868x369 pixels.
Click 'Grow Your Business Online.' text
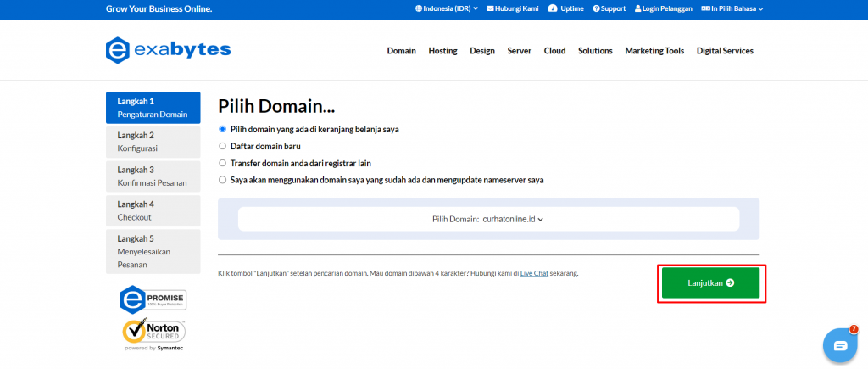tap(159, 8)
